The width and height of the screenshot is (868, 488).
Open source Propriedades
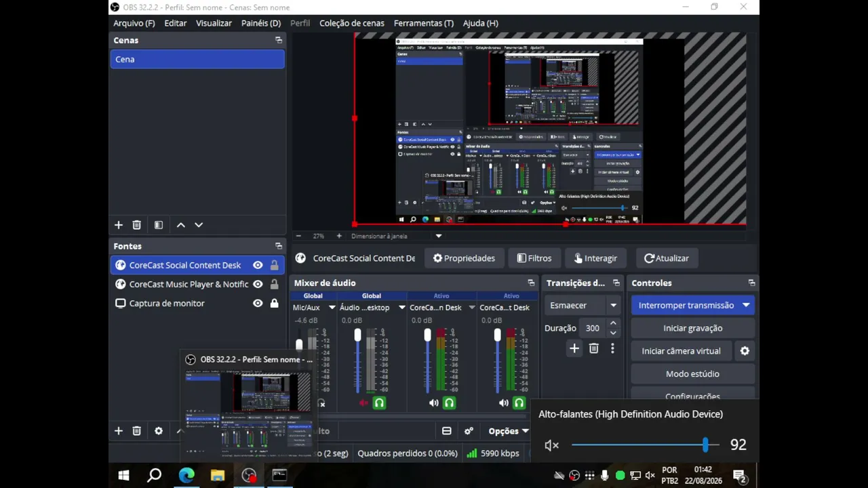point(464,258)
